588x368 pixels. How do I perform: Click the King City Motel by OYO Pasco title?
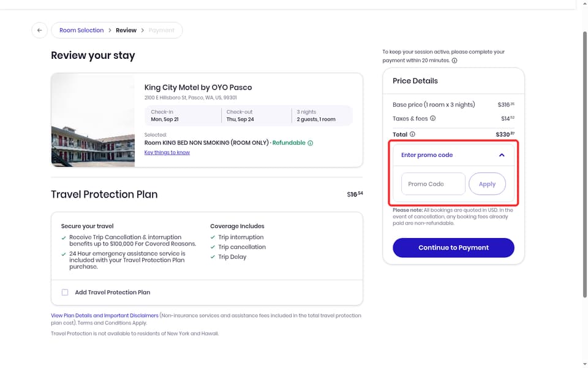point(198,88)
